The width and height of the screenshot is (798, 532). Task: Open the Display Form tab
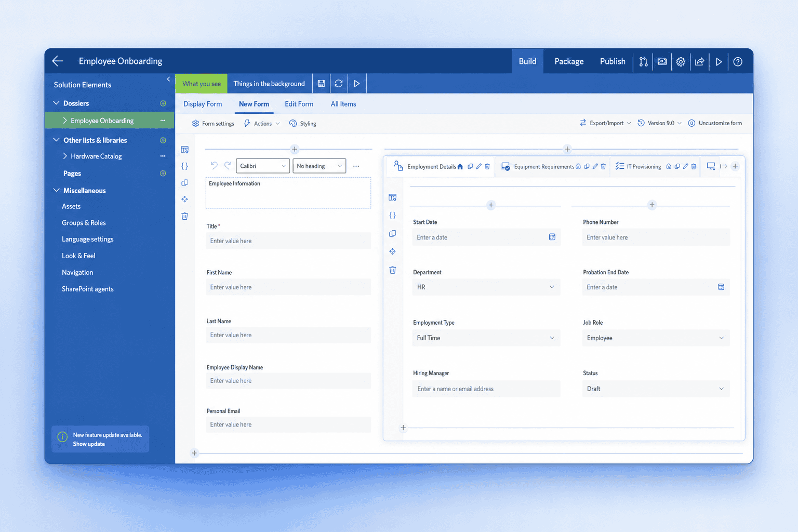[x=203, y=104]
